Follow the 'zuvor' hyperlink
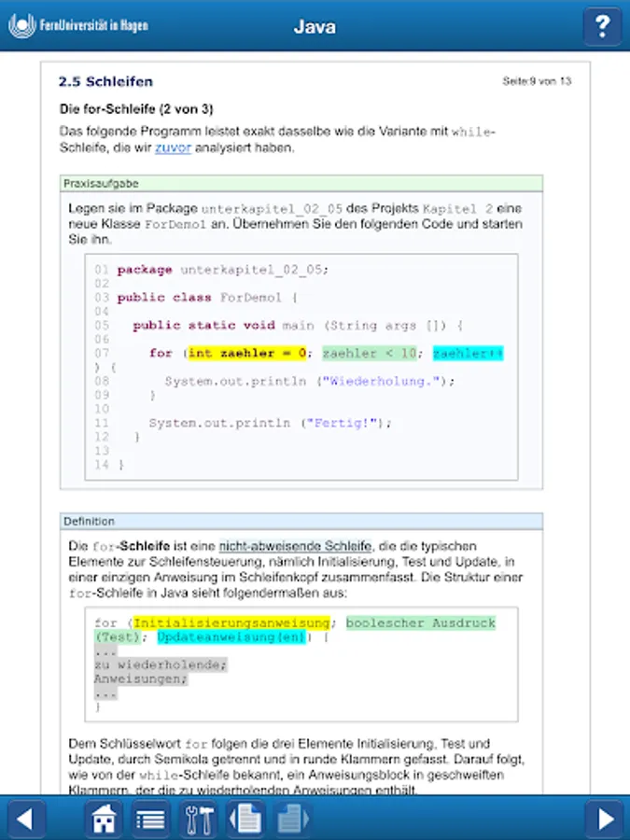 tap(173, 147)
